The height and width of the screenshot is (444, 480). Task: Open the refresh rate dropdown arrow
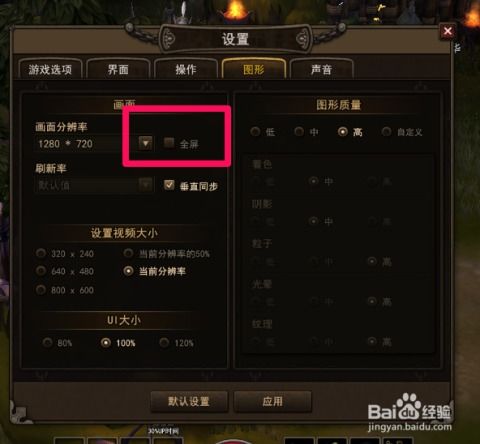[146, 184]
